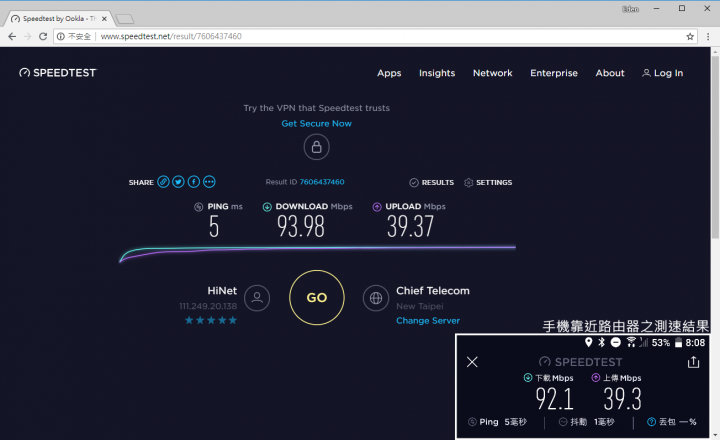
Task: Open the Enterprise menu item
Action: pyautogui.click(x=554, y=73)
